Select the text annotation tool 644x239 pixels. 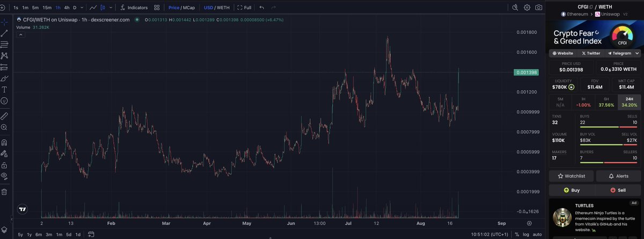[x=4, y=90]
